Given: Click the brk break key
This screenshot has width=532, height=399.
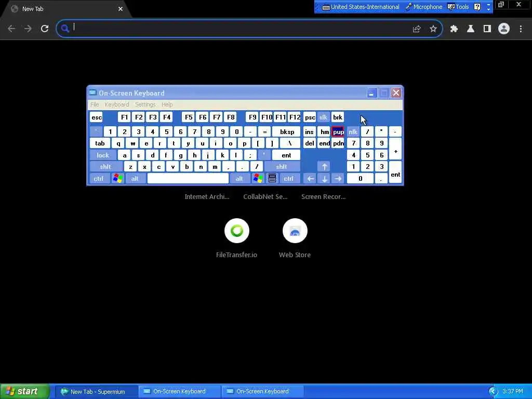Looking at the screenshot, I should click(x=338, y=117).
